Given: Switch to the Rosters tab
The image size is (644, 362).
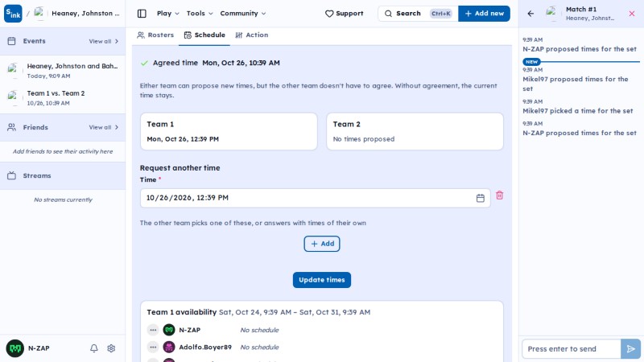Looking at the screenshot, I should (155, 35).
